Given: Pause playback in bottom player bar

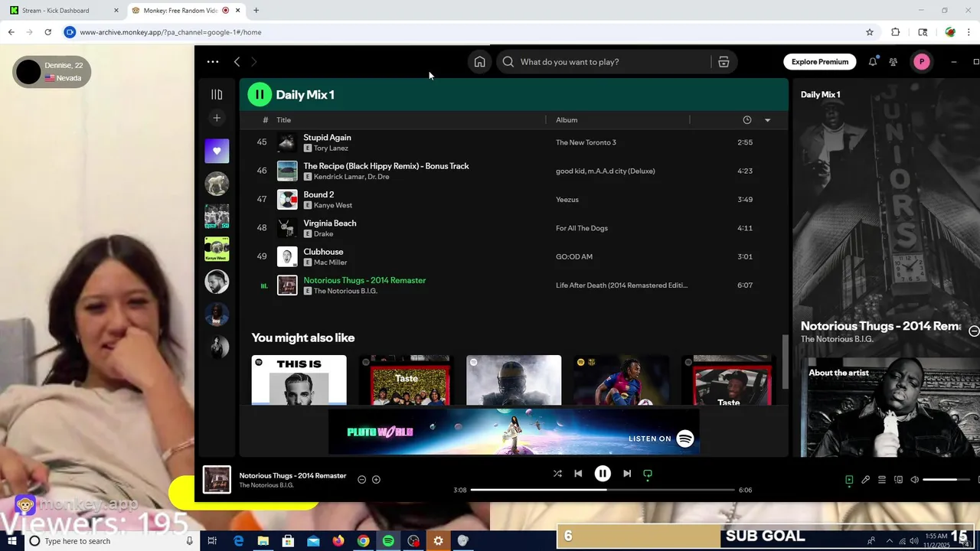Looking at the screenshot, I should click(x=603, y=474).
